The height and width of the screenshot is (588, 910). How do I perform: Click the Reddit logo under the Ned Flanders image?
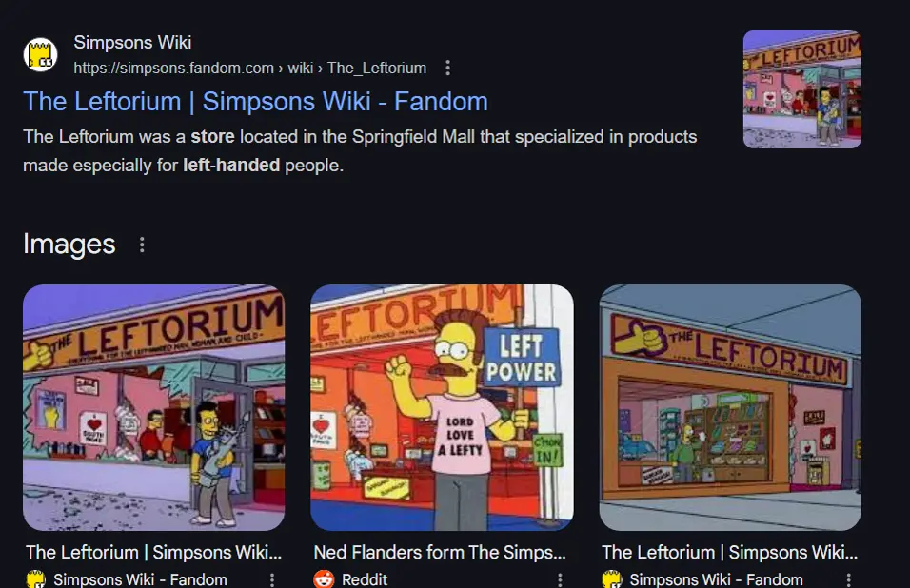click(x=324, y=578)
